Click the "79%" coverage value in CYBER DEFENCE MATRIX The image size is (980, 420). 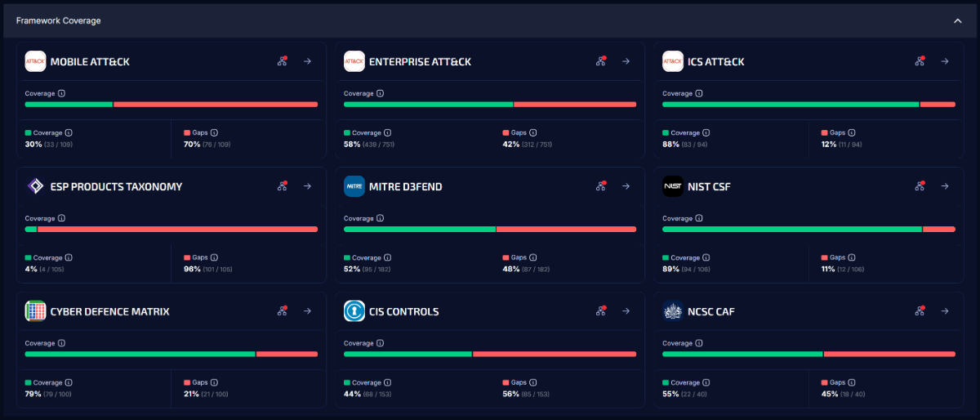[33, 394]
